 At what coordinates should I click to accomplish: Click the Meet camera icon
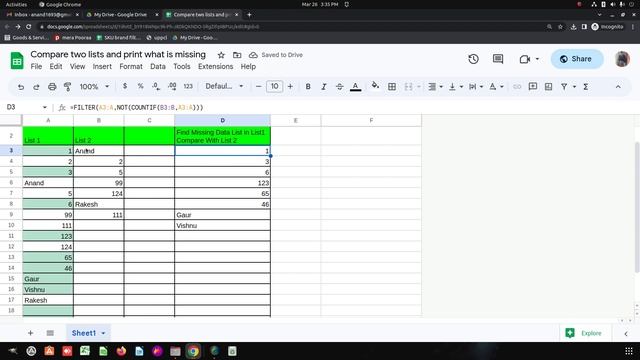[525, 59]
